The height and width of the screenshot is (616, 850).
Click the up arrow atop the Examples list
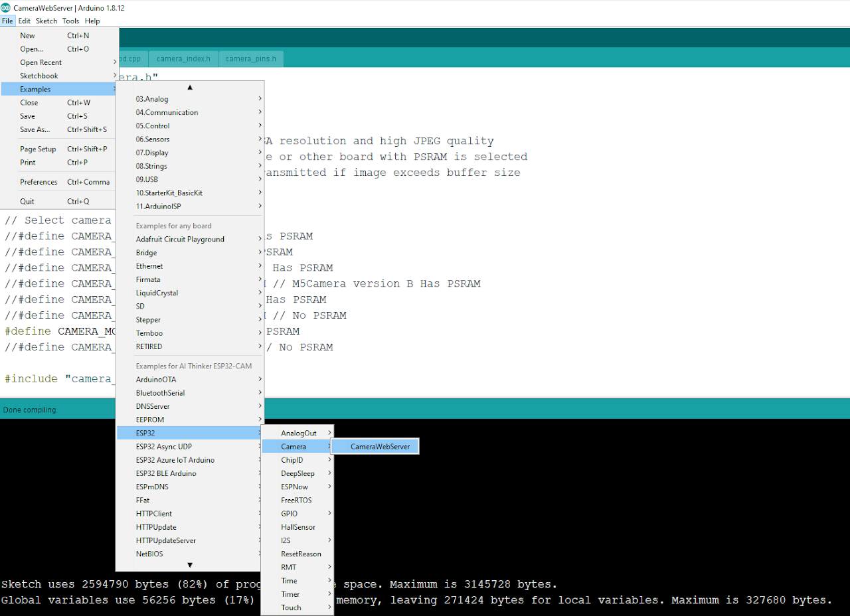190,87
